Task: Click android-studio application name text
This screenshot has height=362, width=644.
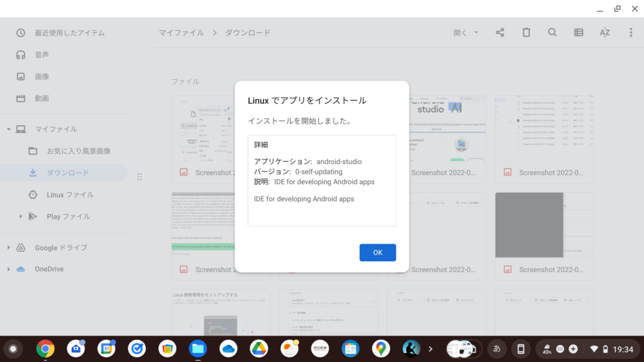Action: pyautogui.click(x=339, y=162)
